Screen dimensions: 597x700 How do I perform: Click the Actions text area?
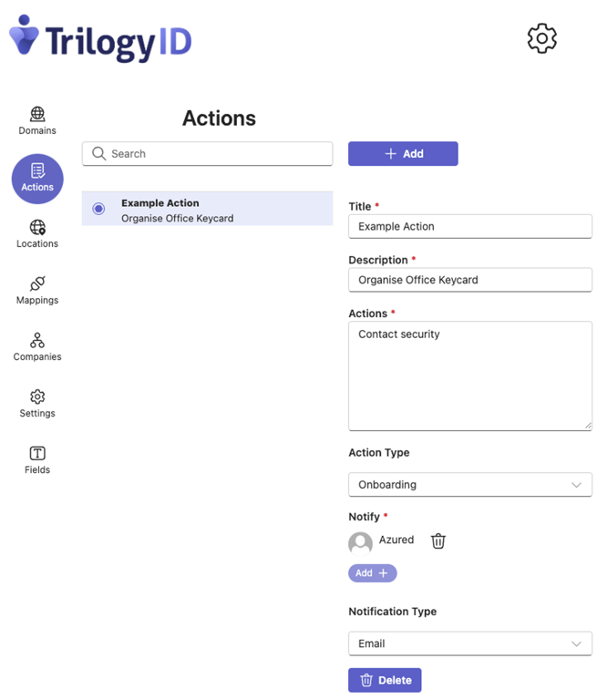point(470,376)
